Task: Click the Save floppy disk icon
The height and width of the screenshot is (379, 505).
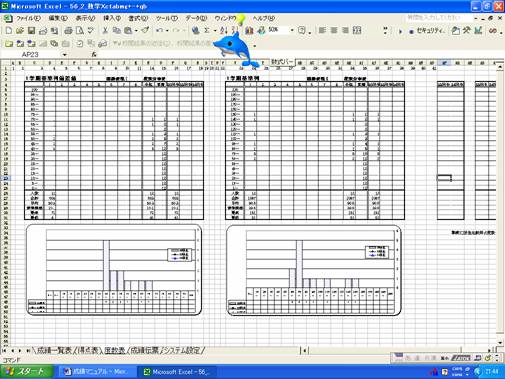Action: (x=31, y=31)
